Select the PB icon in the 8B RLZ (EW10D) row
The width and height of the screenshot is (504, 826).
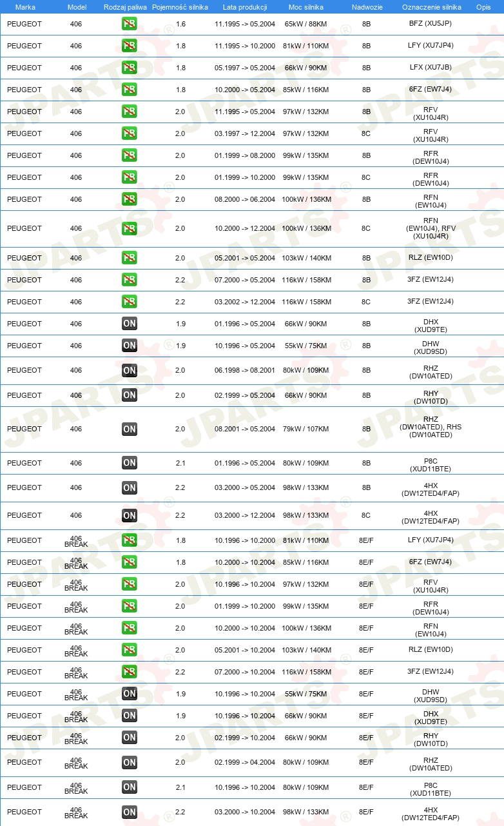point(130,258)
